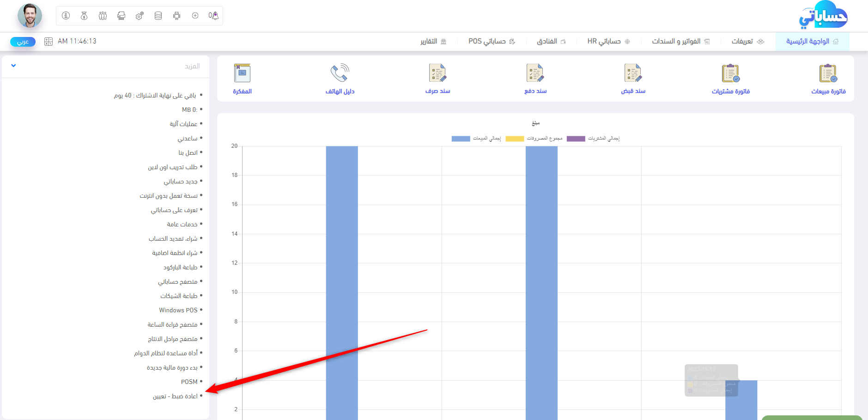Open دليل الهاتف phone directory shortcut
The image size is (868, 420).
click(340, 79)
